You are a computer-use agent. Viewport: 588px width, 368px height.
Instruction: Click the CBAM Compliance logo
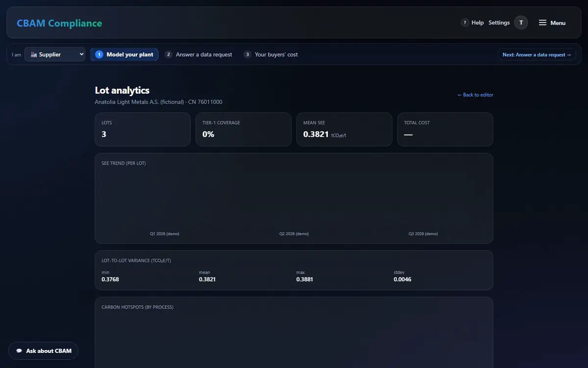(59, 23)
